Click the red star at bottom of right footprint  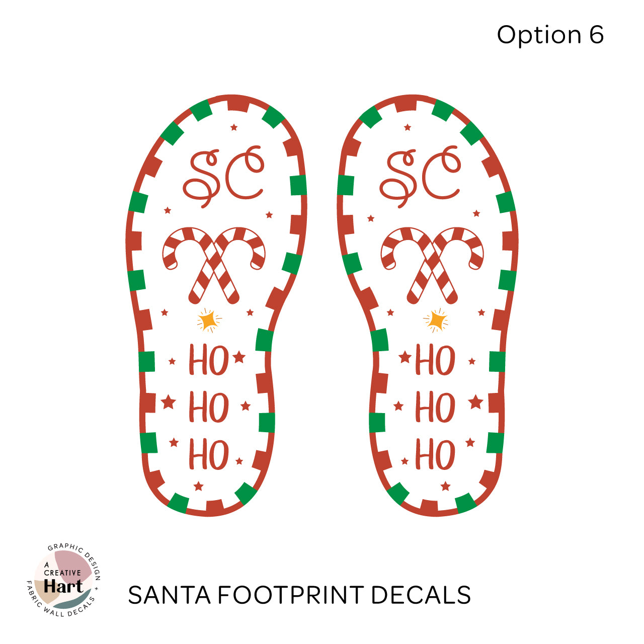coord(445,486)
